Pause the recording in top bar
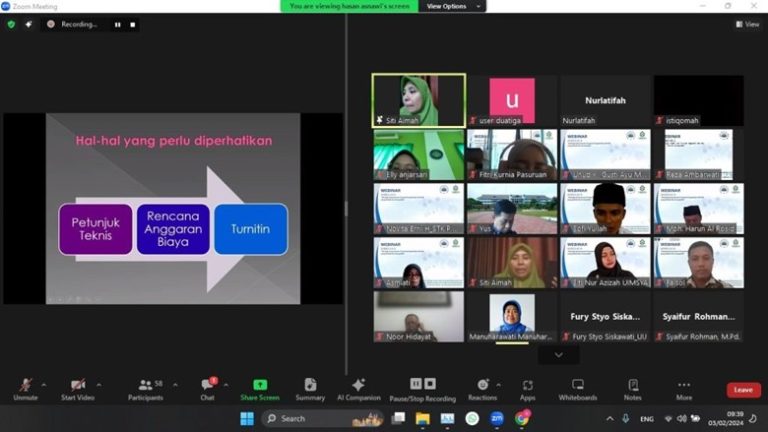Image resolution: width=768 pixels, height=432 pixels. point(117,24)
